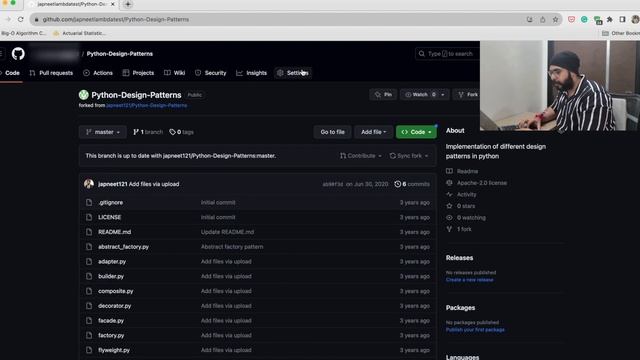Open the Wiki tab
Image resolution: width=640 pixels, height=360 pixels.
tap(175, 73)
